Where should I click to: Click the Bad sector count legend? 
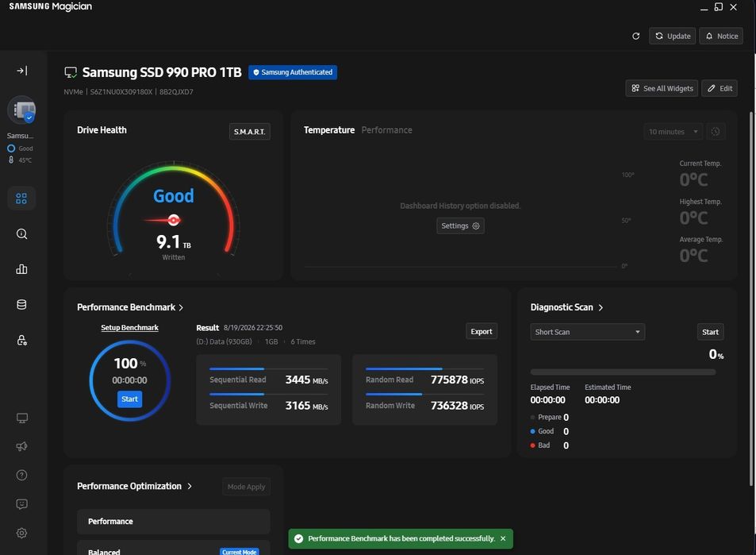pos(549,445)
